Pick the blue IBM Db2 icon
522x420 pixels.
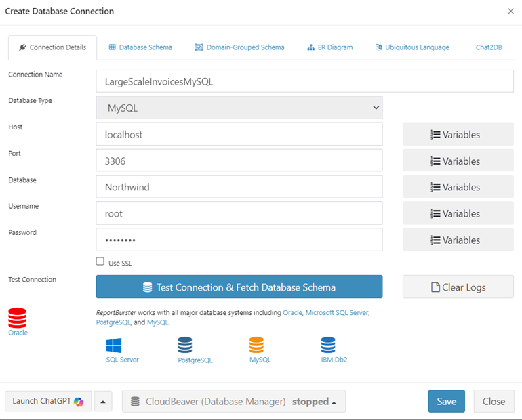pyautogui.click(x=328, y=345)
